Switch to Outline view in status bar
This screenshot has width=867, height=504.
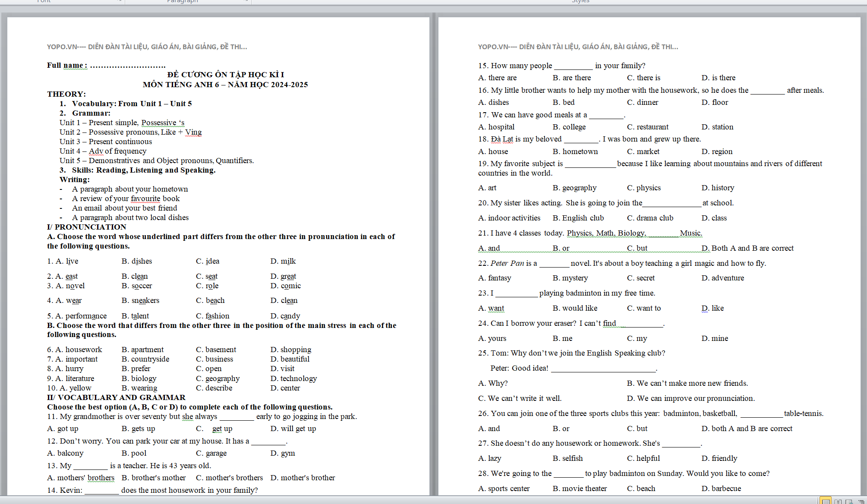[861, 501]
